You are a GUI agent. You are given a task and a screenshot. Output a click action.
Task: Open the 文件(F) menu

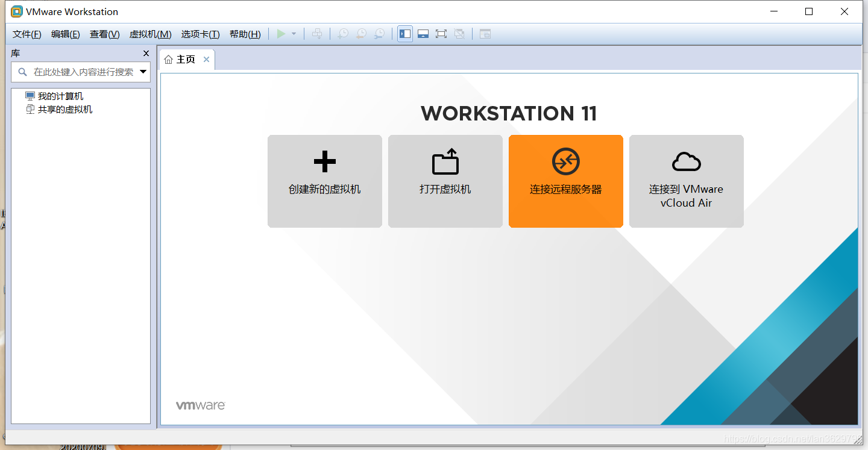pyautogui.click(x=27, y=34)
